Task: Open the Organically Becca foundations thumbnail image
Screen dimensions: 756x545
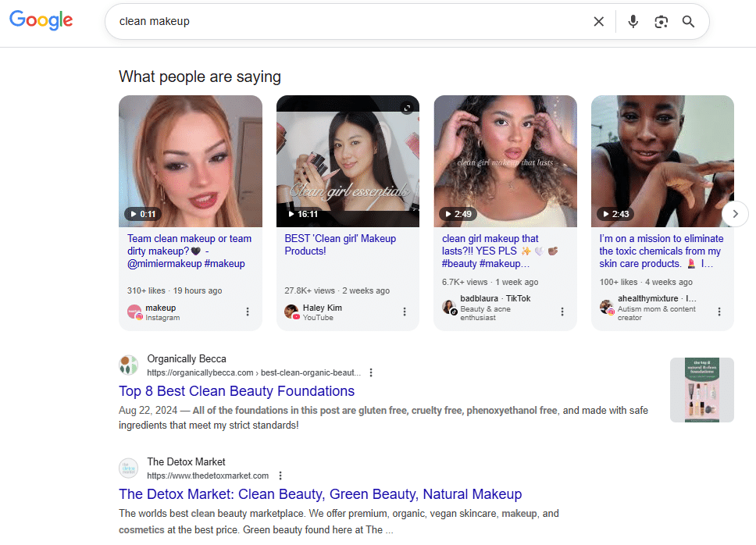Action: tap(701, 390)
